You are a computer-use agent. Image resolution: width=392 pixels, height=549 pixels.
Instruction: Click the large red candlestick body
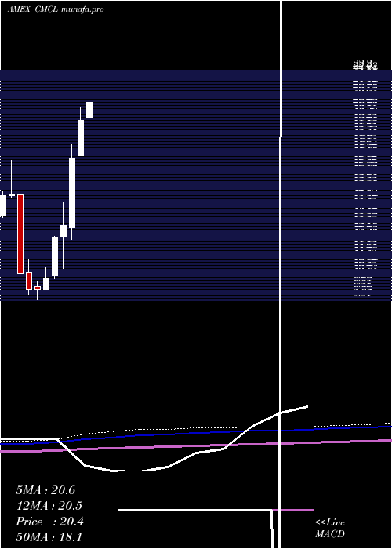click(20, 234)
